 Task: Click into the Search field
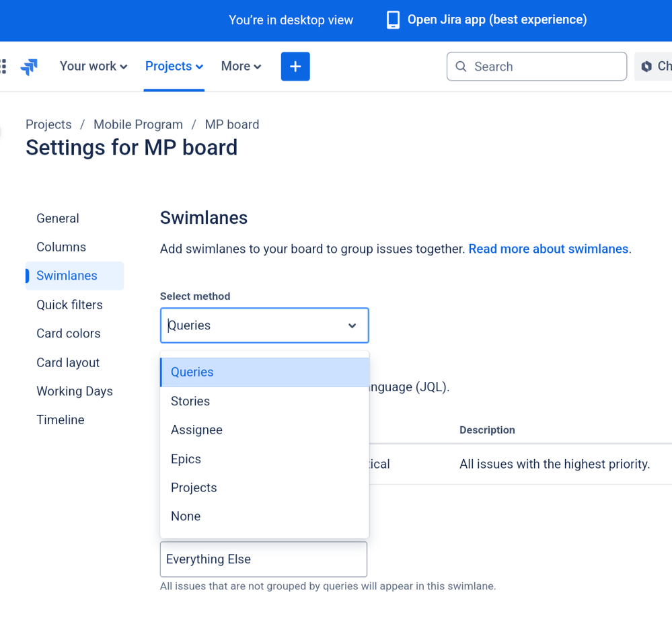(x=537, y=67)
